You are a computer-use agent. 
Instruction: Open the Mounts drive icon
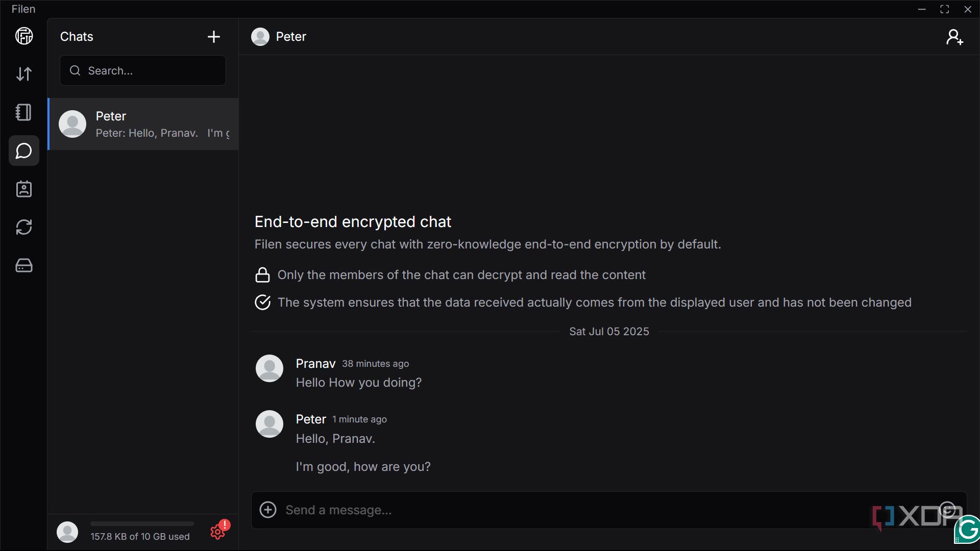click(x=24, y=265)
